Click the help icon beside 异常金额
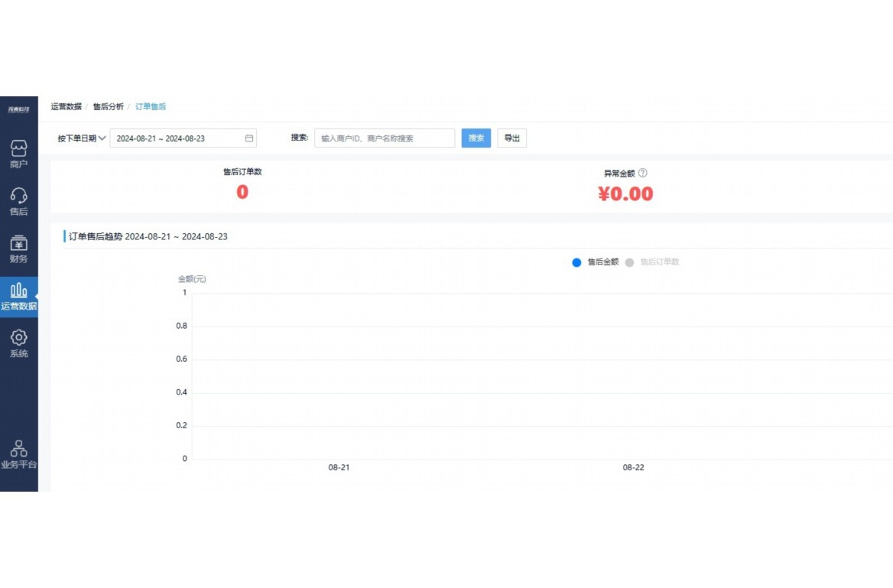 pyautogui.click(x=642, y=174)
